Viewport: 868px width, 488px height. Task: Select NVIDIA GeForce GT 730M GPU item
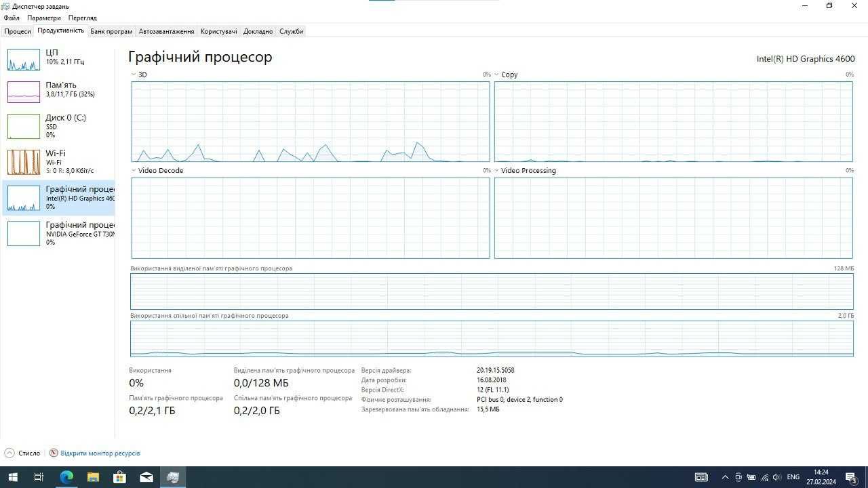(58, 233)
